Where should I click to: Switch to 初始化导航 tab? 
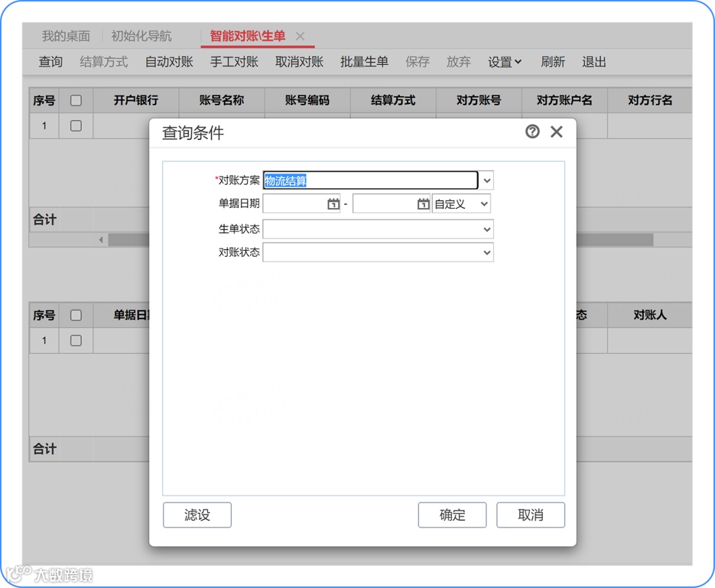tap(142, 36)
